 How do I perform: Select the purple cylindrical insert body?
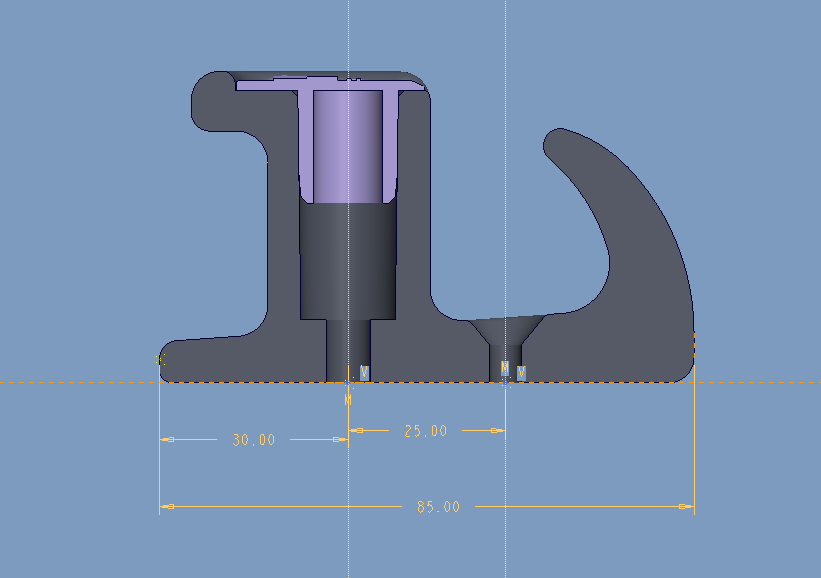click(348, 145)
